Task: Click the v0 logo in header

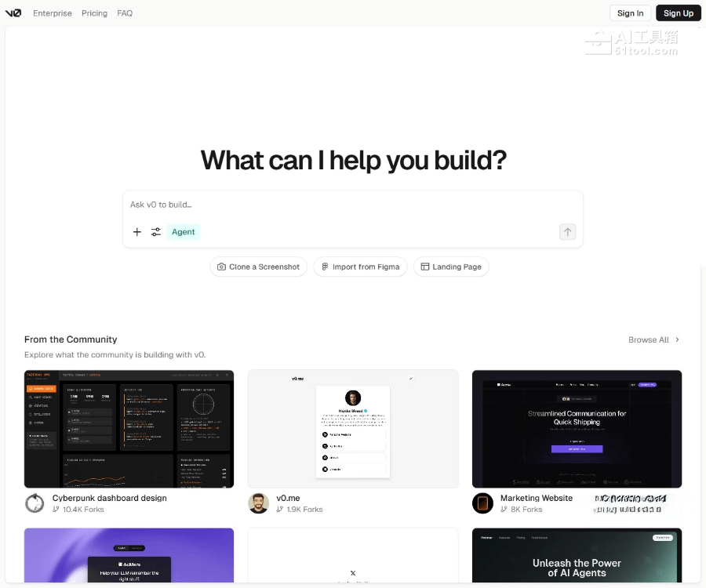Action: [x=13, y=13]
